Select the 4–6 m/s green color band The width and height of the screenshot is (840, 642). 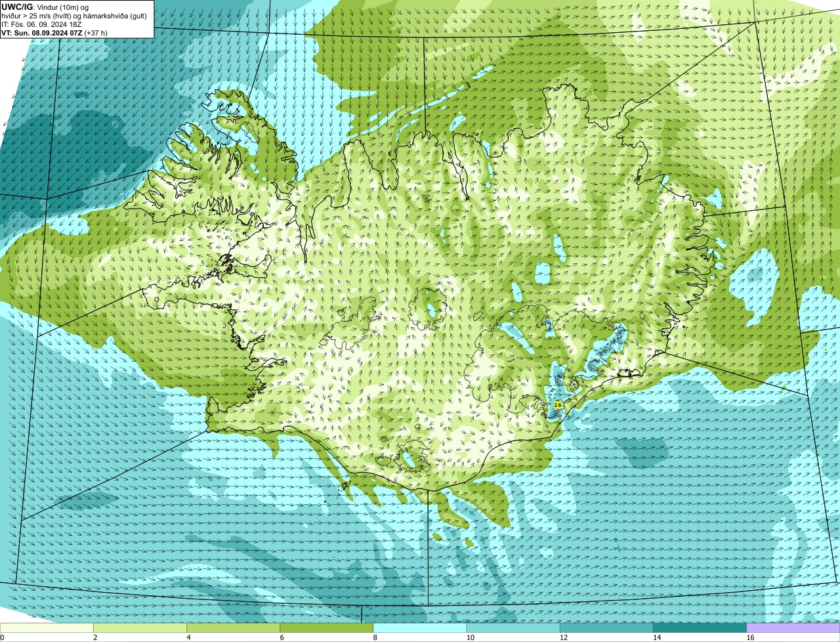pyautogui.click(x=234, y=628)
